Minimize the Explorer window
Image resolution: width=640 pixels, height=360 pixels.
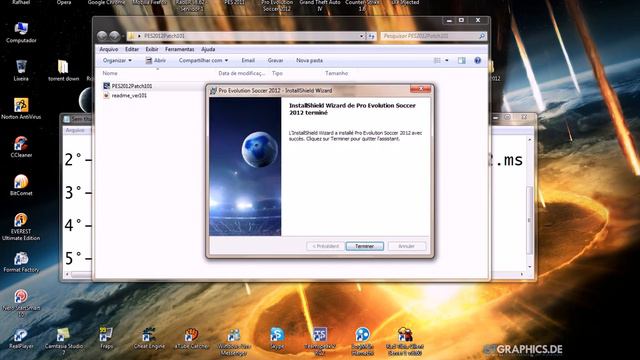coord(449,20)
